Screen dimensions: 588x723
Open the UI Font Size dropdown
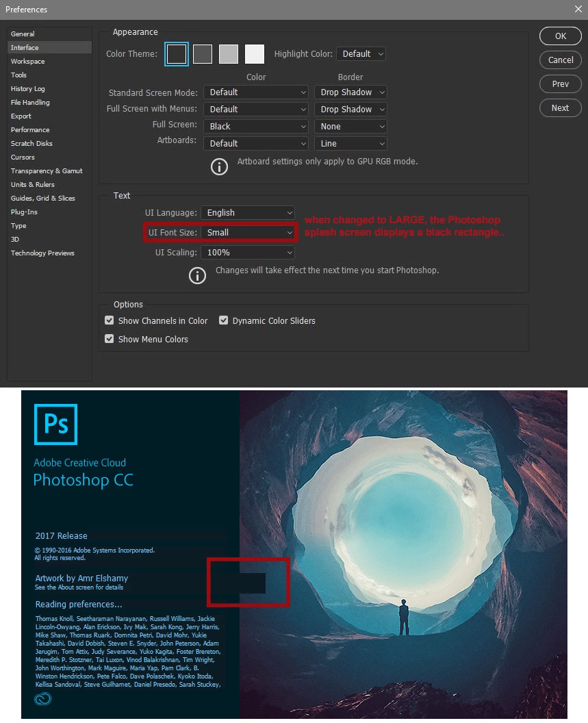(248, 232)
